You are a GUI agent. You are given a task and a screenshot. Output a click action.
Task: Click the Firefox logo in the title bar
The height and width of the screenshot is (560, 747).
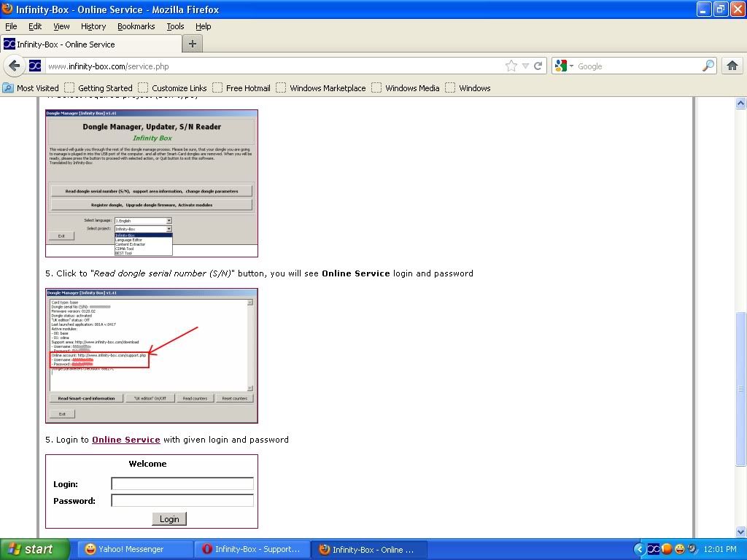click(x=7, y=9)
